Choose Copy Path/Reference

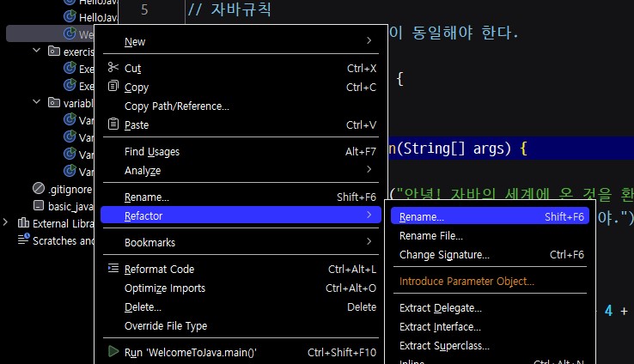(241, 106)
